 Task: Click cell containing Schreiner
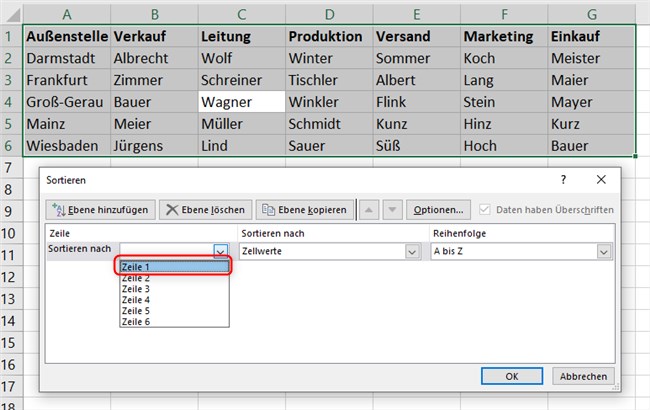[242, 80]
